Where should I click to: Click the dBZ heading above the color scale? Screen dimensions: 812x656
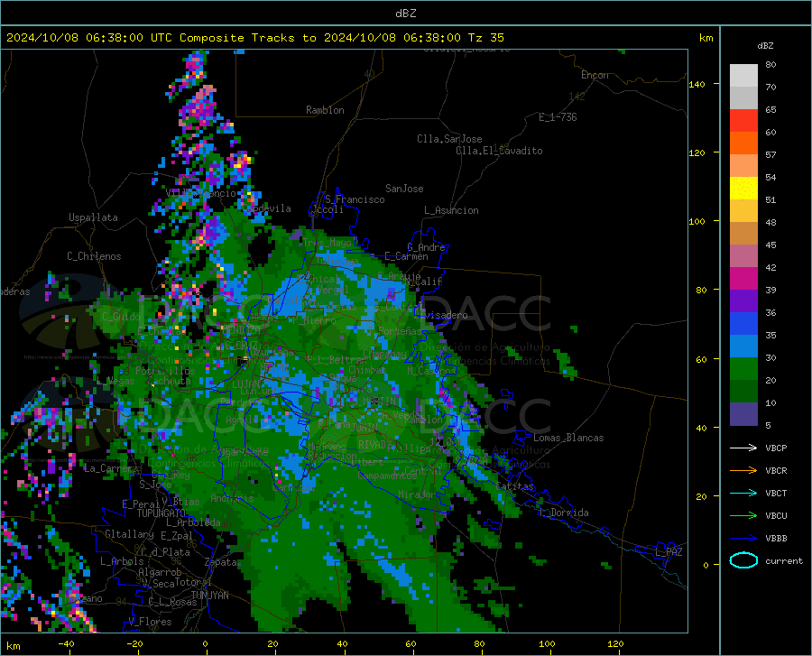[765, 45]
